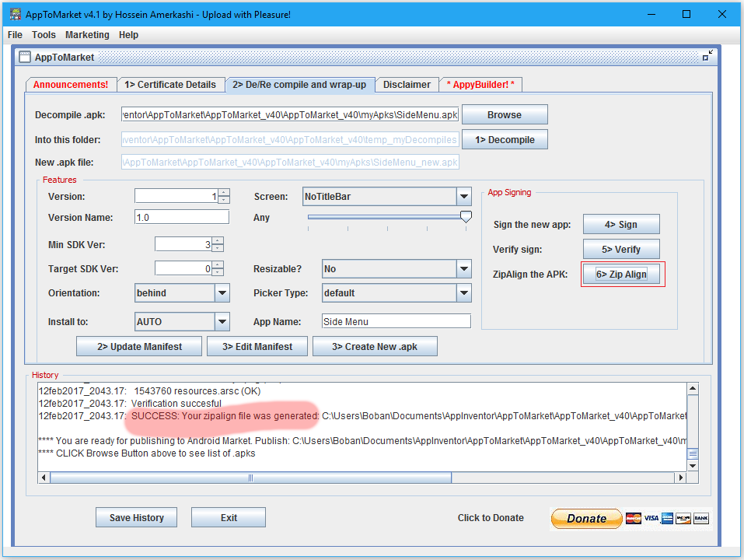Open the File menu
Image resolution: width=744 pixels, height=560 pixels.
pos(15,35)
